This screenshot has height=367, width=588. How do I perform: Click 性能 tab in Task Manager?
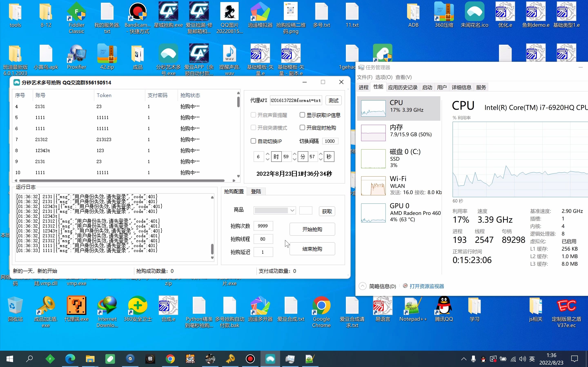point(378,87)
